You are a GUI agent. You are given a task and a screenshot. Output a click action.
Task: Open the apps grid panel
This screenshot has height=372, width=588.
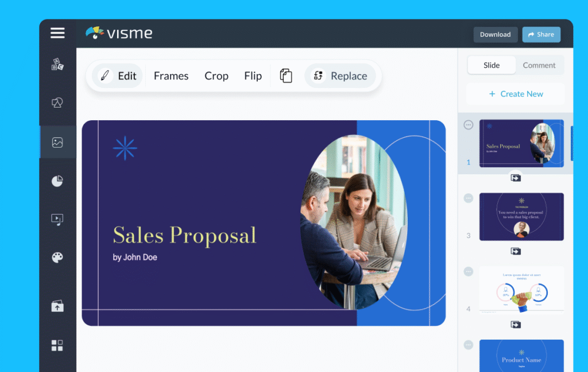pyautogui.click(x=57, y=346)
